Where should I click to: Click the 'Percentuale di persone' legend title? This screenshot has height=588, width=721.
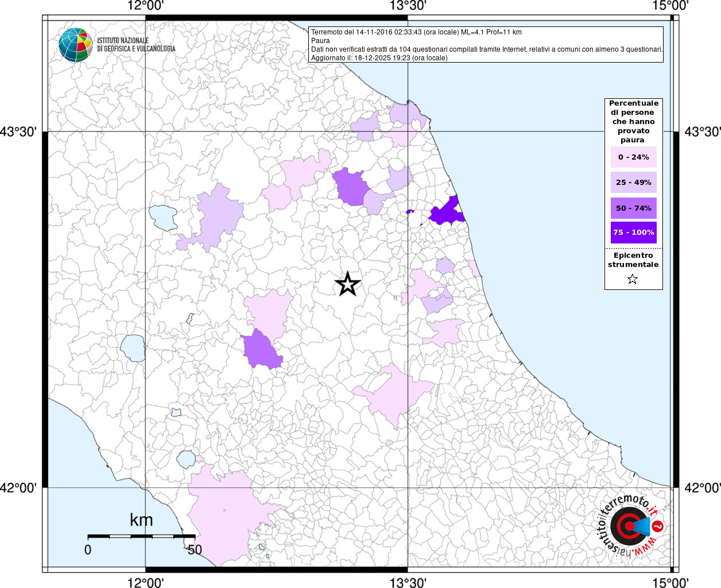pyautogui.click(x=633, y=121)
